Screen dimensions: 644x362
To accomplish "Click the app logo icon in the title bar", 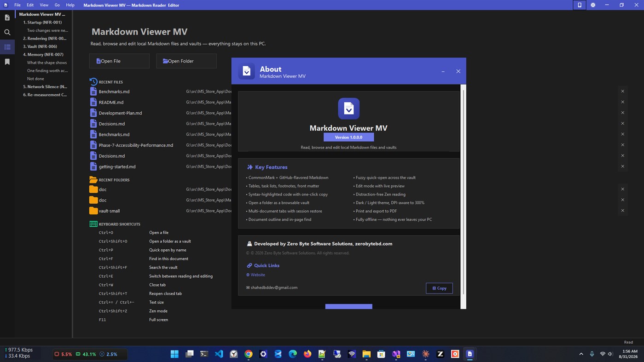I will point(6,5).
